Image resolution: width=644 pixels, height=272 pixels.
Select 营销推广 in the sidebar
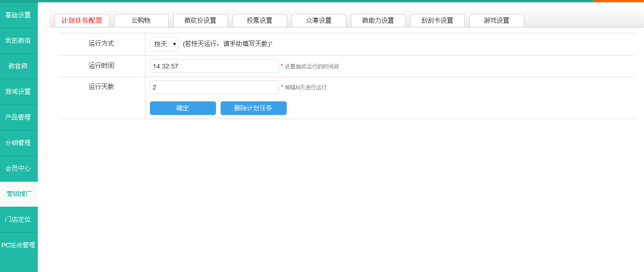pos(19,194)
